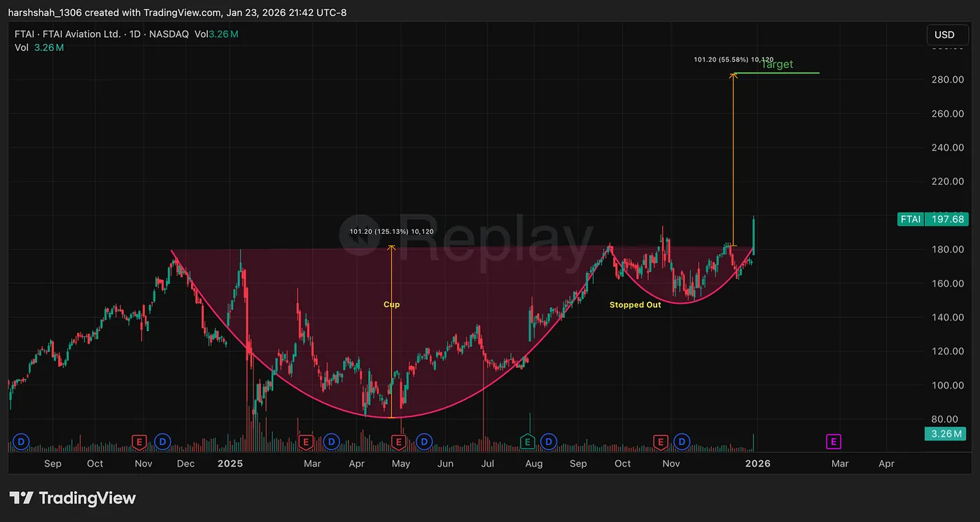Viewport: 980px width, 522px height.
Task: Click the 101.20 (55.58%) measurement label
Action: [x=734, y=59]
